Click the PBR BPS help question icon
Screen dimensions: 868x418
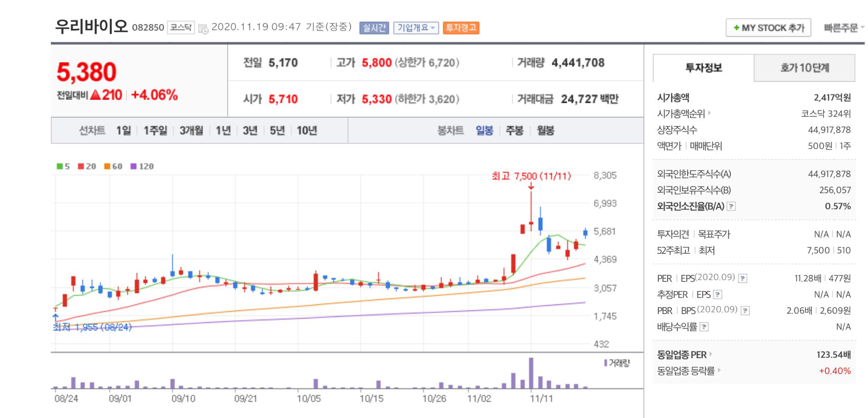point(745,311)
